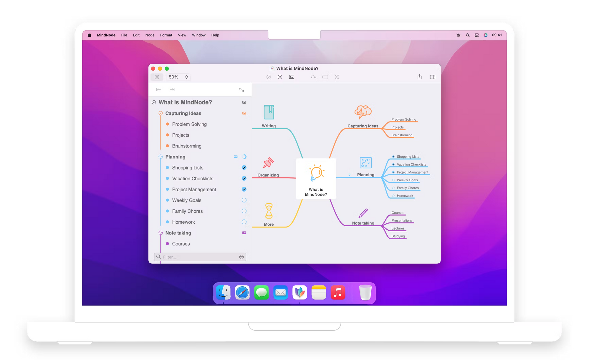This screenshot has width=589, height=364.
Task: Click the add task checkmark toolbar icon
Action: coord(269,77)
